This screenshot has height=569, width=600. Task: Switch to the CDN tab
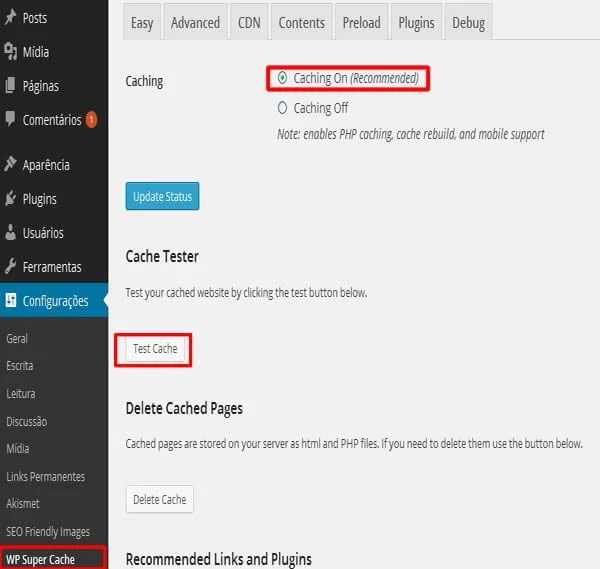(249, 22)
